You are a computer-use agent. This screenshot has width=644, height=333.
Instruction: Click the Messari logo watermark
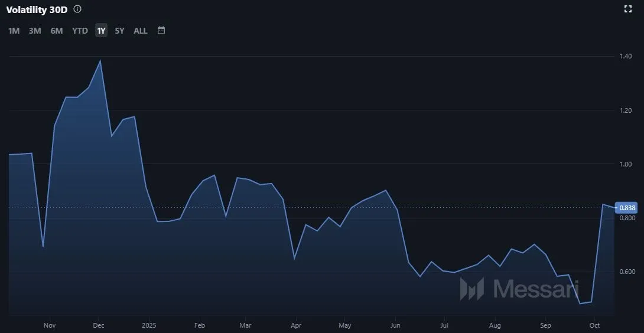pos(519,289)
